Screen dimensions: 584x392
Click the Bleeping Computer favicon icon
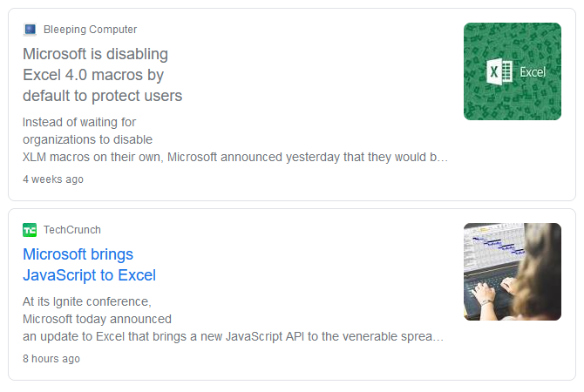(30, 30)
